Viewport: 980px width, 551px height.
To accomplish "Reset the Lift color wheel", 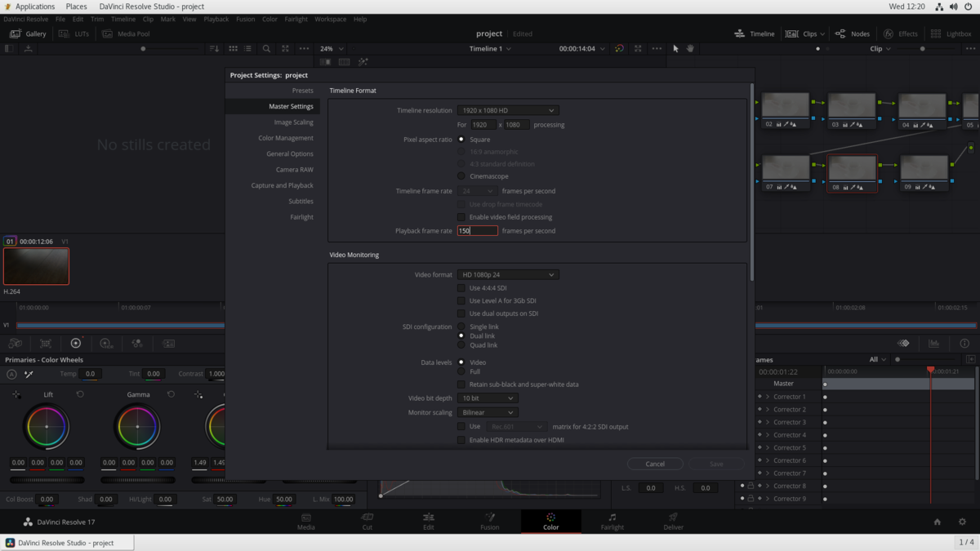I will coord(80,394).
